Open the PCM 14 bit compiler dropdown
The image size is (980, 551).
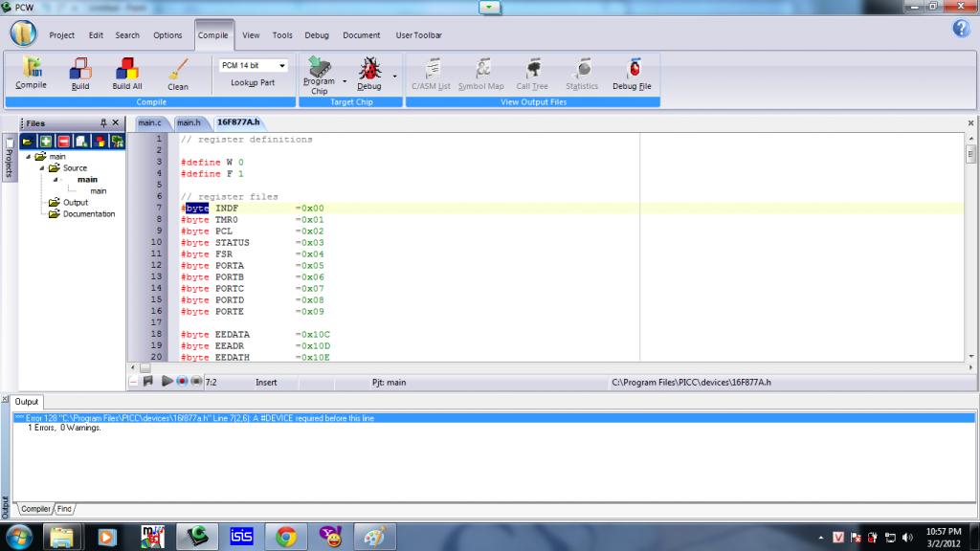[281, 65]
